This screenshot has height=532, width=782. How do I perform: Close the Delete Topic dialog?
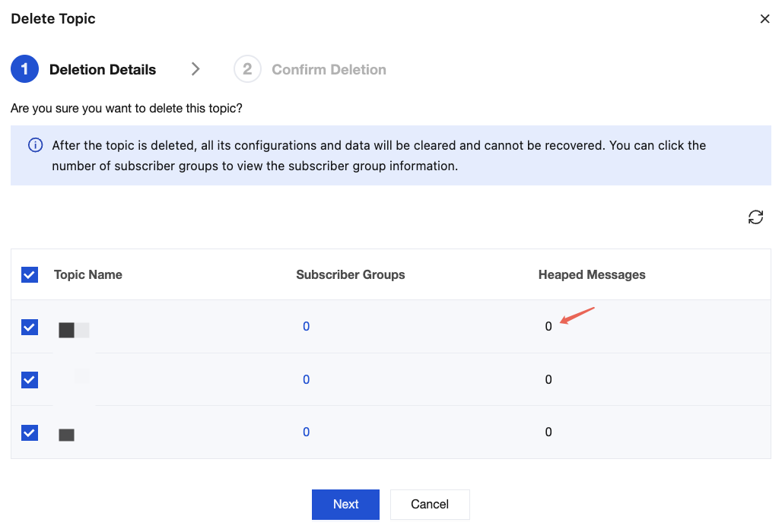[x=765, y=19]
